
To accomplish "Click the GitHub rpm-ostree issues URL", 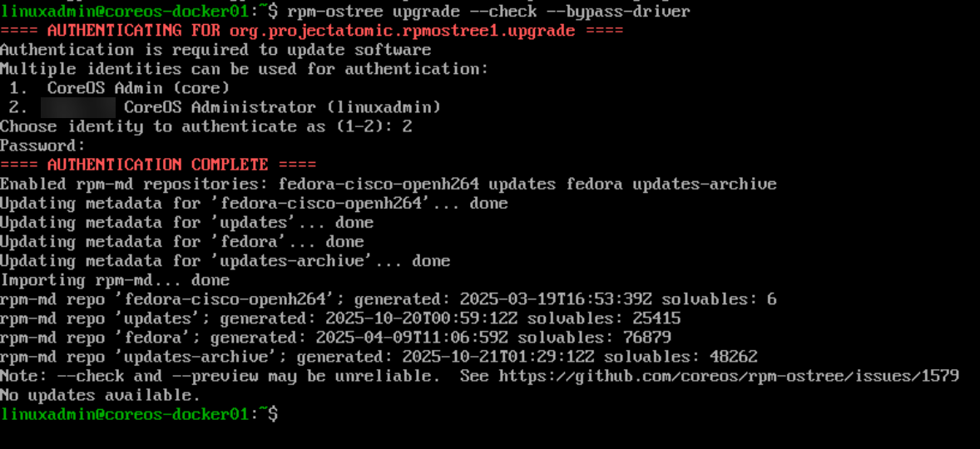I will coord(729,376).
